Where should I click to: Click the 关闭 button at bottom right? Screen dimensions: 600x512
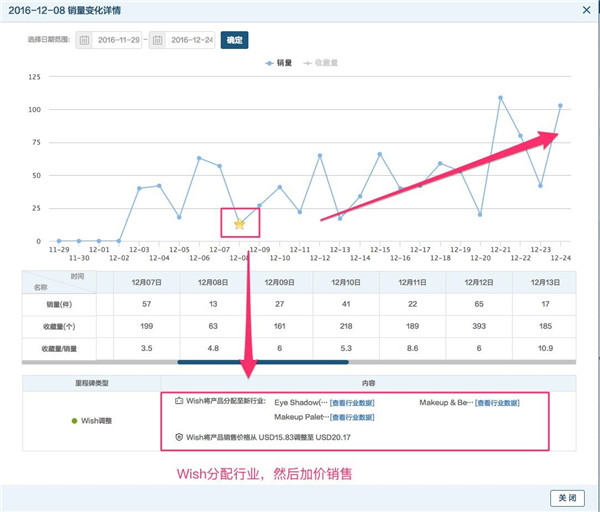[x=567, y=497]
